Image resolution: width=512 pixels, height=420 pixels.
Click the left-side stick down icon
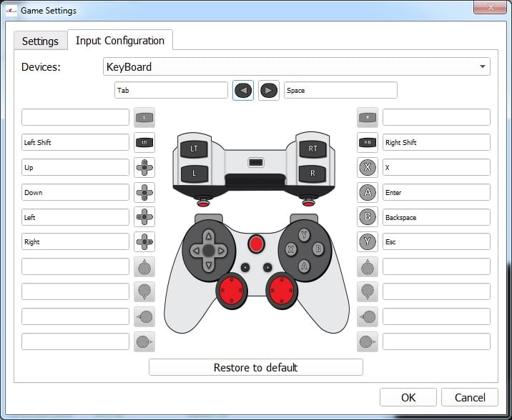pos(144,291)
